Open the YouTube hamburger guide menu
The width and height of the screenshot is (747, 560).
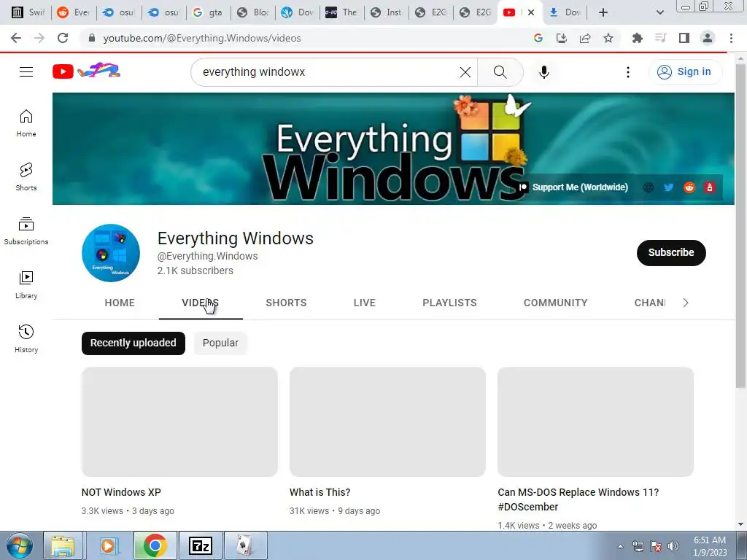pyautogui.click(x=26, y=72)
